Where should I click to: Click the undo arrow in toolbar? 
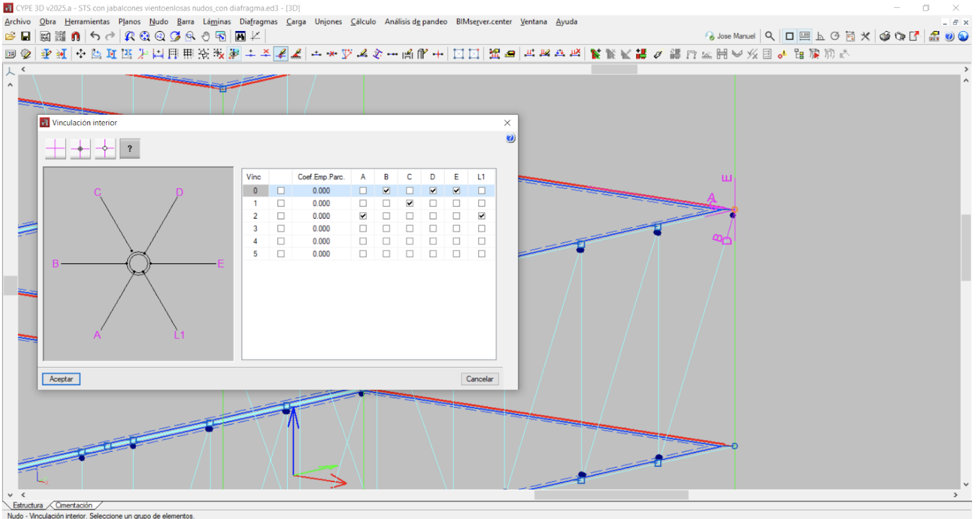pyautogui.click(x=95, y=36)
